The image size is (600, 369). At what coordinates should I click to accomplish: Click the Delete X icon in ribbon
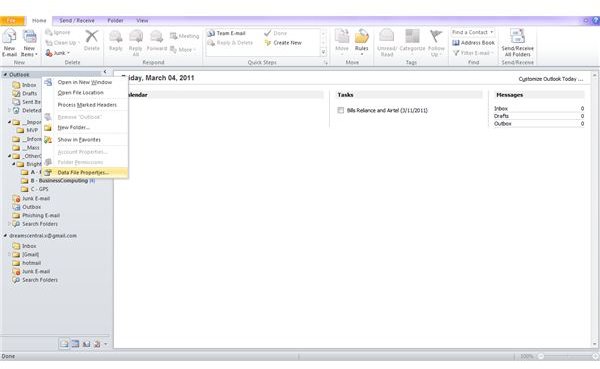91,40
